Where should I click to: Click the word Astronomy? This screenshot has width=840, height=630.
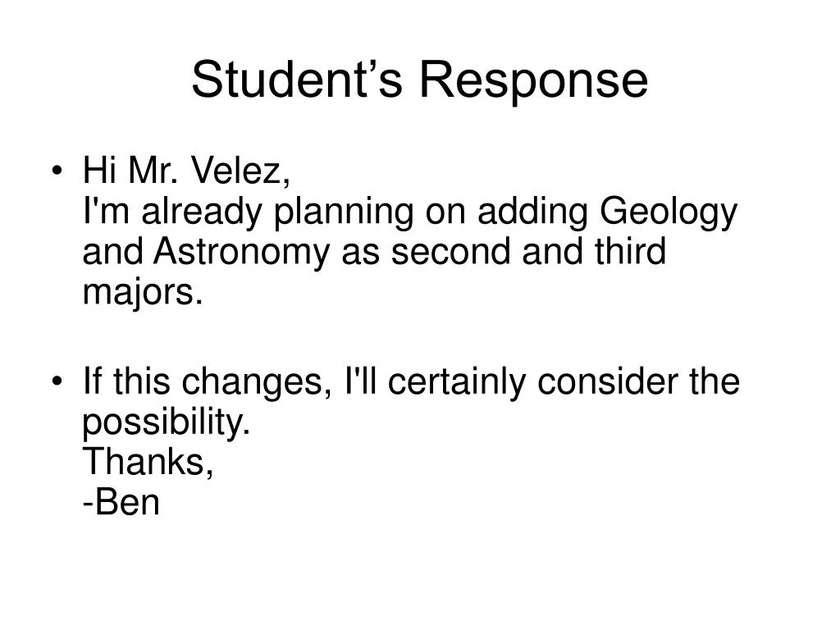coord(241,253)
